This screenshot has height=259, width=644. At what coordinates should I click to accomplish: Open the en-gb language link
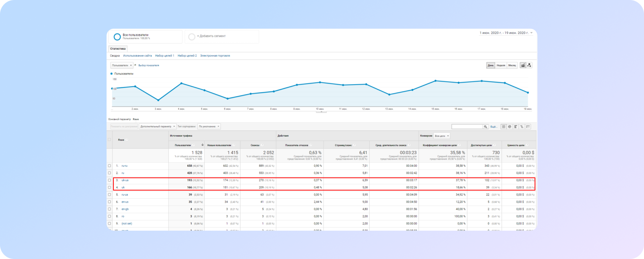pyautogui.click(x=125, y=209)
